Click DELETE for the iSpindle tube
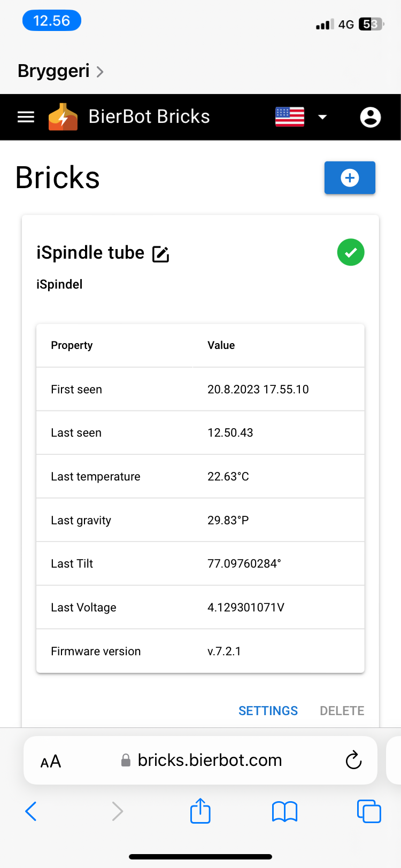Image resolution: width=401 pixels, height=868 pixels. [x=342, y=711]
